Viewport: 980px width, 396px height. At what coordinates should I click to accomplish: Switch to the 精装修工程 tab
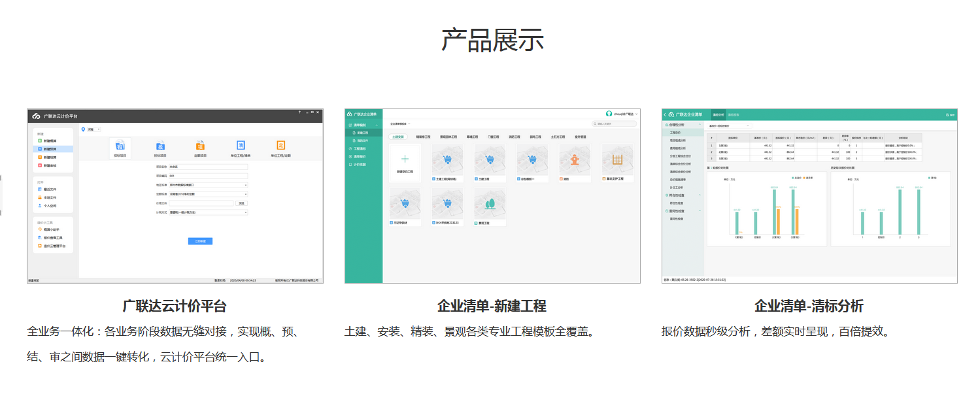click(x=424, y=137)
